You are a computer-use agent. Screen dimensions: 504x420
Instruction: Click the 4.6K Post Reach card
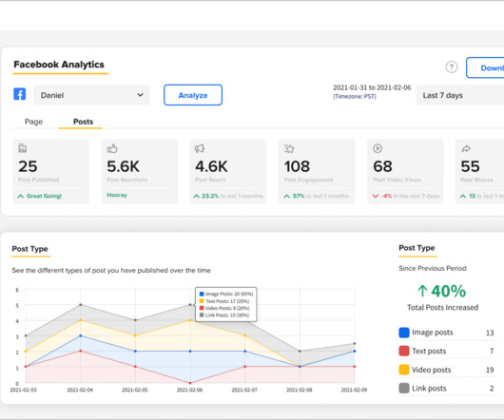click(228, 171)
